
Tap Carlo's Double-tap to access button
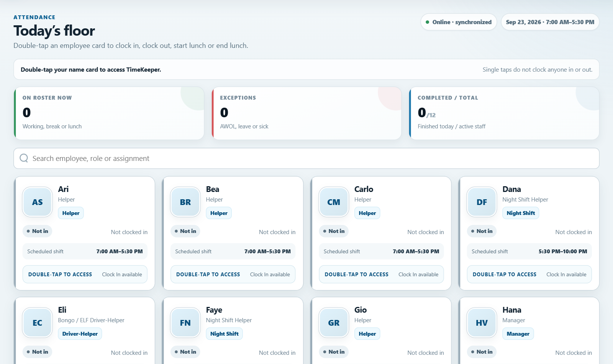click(381, 274)
